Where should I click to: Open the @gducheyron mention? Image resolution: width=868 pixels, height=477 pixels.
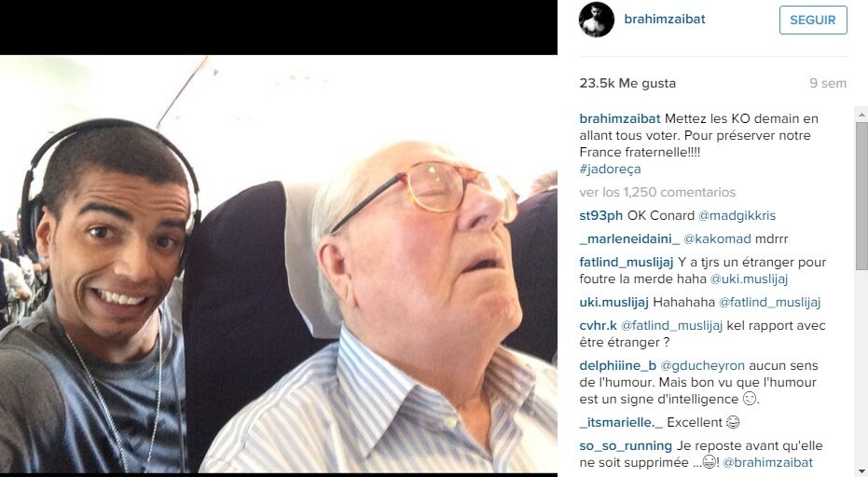pos(702,365)
